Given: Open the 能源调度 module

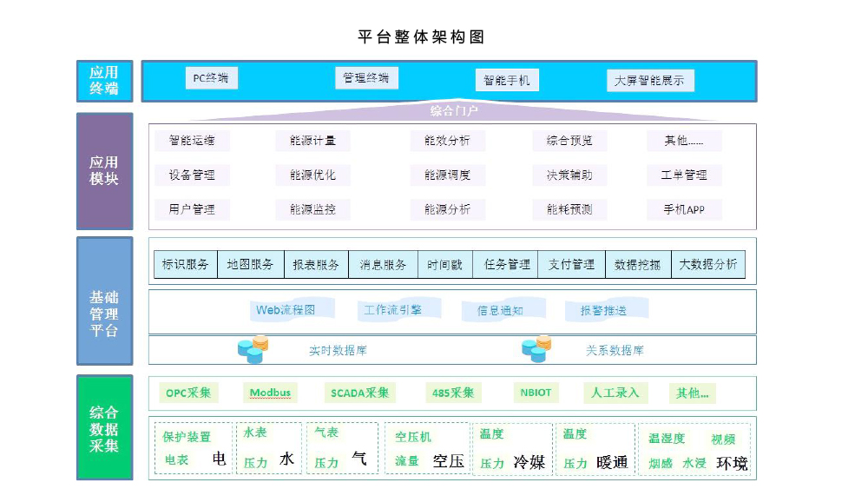Looking at the screenshot, I should click(447, 175).
